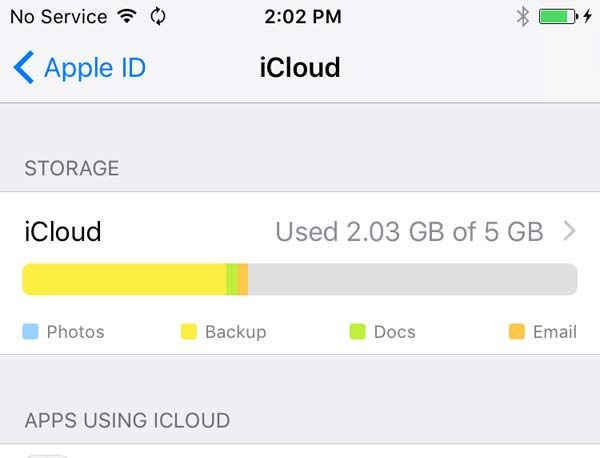Select the iCloud storage row label
This screenshot has height=458, width=600.
pos(63,232)
